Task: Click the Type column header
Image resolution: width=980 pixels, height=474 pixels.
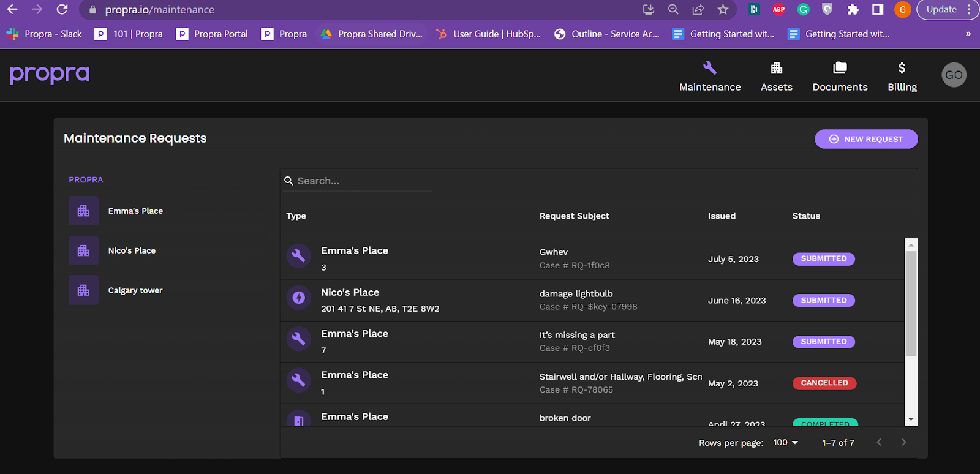Action: point(296,216)
